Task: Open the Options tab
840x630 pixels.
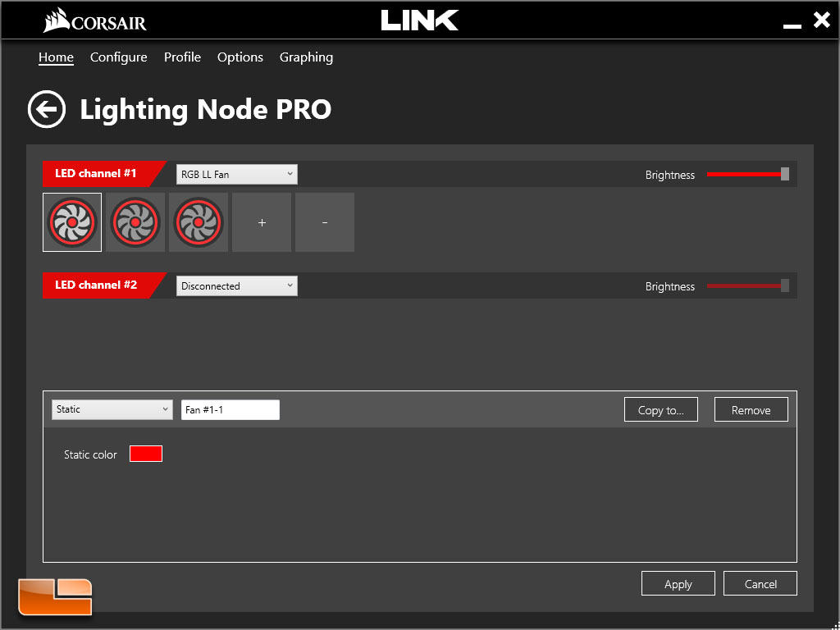Action: tap(240, 57)
